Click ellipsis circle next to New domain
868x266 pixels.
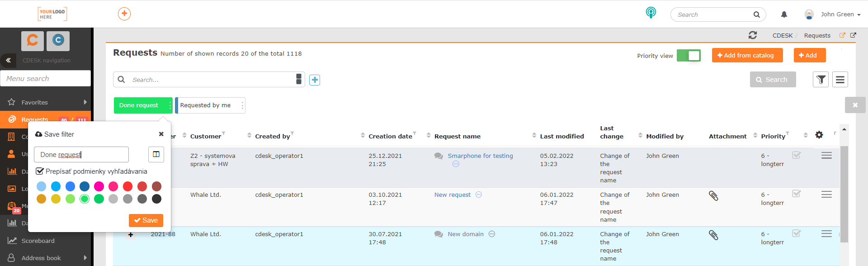[x=492, y=234]
